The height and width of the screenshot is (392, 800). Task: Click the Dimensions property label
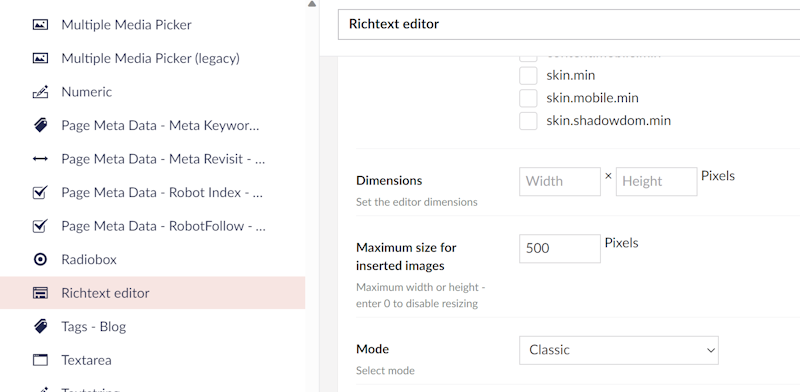click(389, 181)
